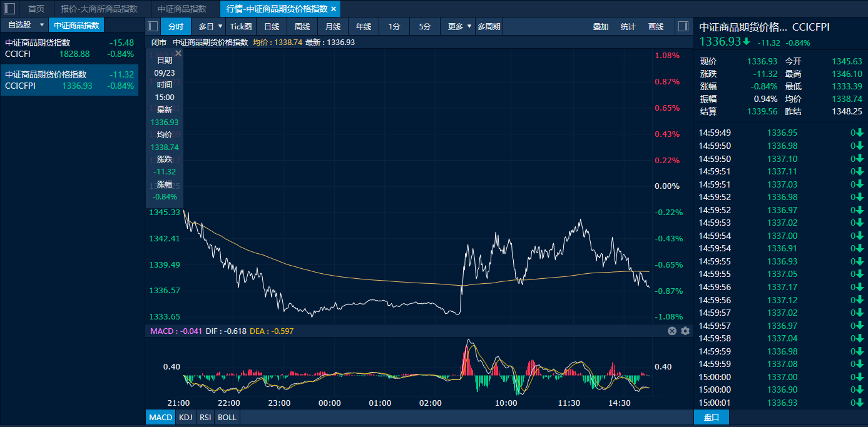The height and width of the screenshot is (427, 868).
Task: Toggle the main sidebar icon at top-left
Action: tap(9, 9)
